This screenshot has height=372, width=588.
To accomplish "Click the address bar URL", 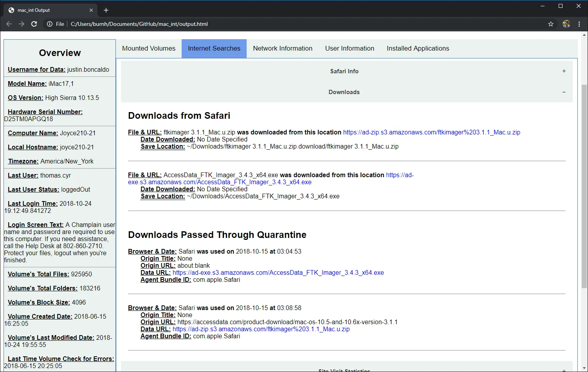I will 139,24.
